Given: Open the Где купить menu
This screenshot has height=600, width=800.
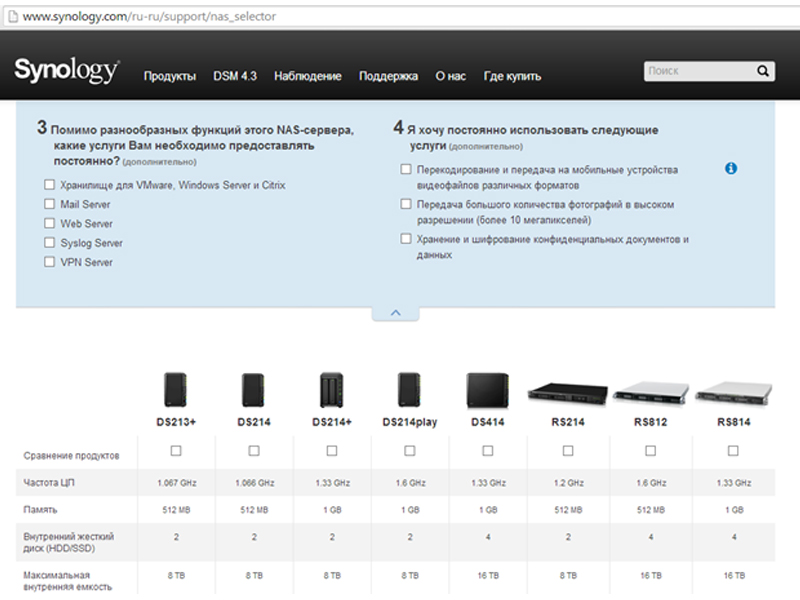Looking at the screenshot, I should coord(512,76).
